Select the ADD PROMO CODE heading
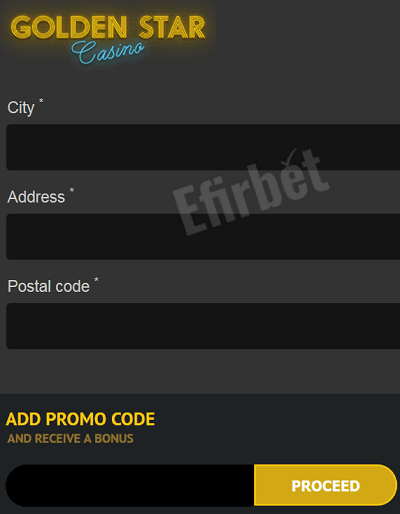The width and height of the screenshot is (400, 514). point(80,419)
